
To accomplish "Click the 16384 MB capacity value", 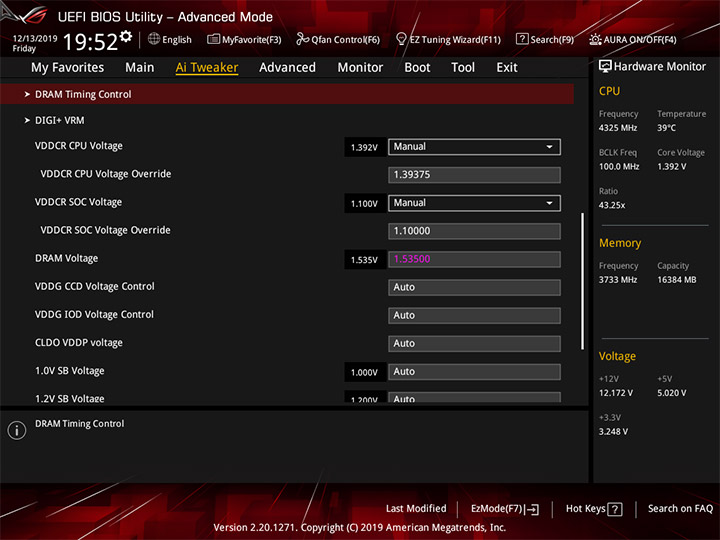I will click(x=677, y=280).
